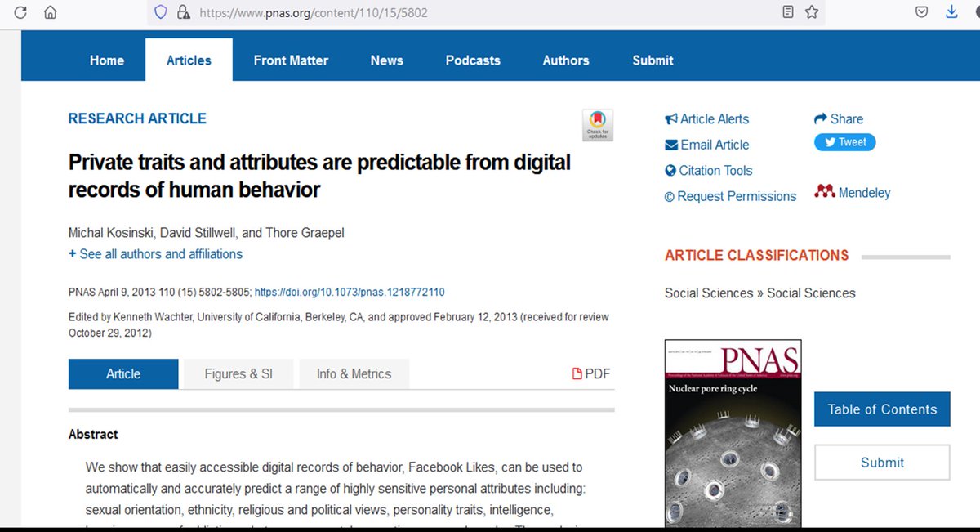
Task: Switch to the Figures & SI tab
Action: [238, 373]
